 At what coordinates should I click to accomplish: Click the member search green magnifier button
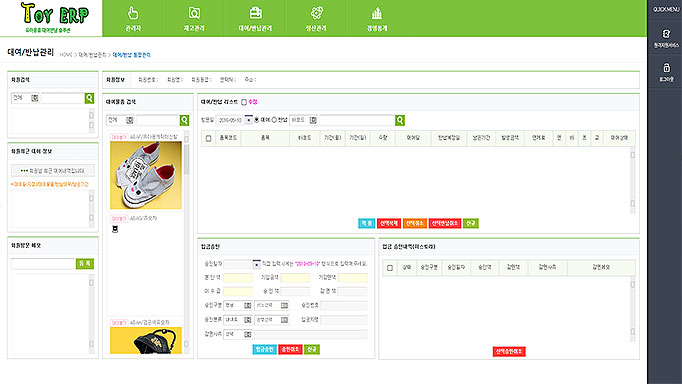click(89, 98)
